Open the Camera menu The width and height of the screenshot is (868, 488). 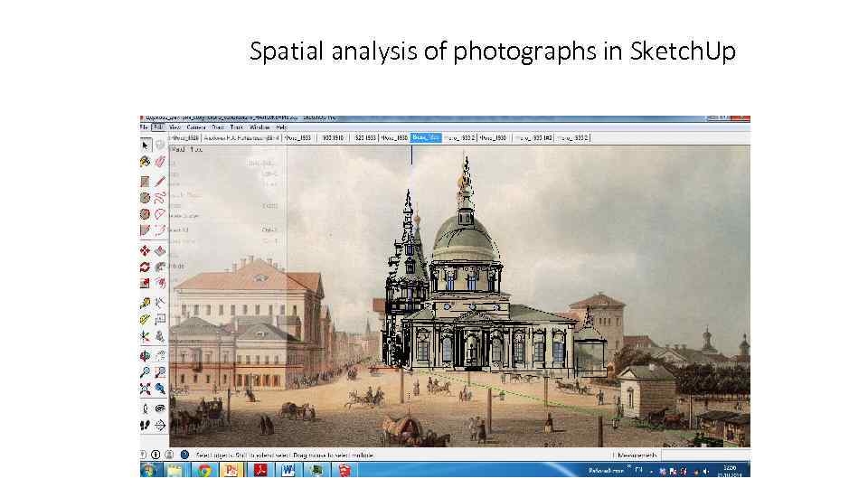[195, 127]
